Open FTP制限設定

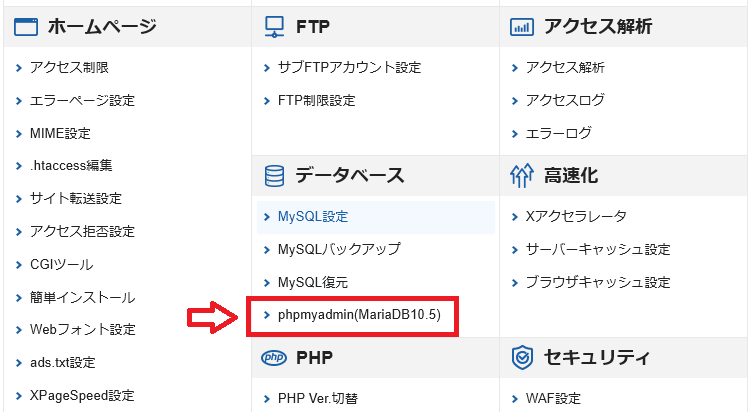(317, 101)
